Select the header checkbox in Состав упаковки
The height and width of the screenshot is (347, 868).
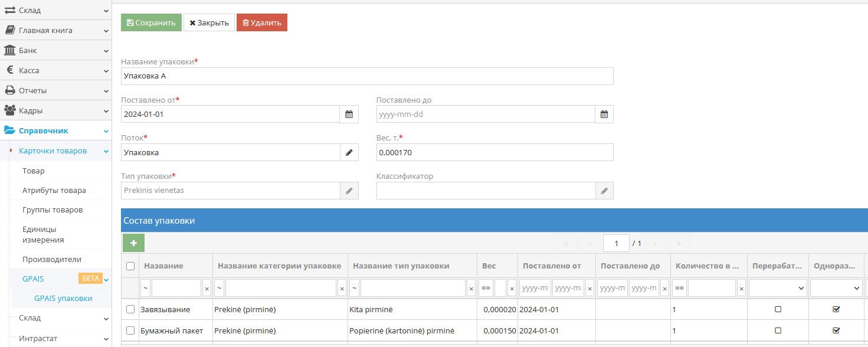click(130, 266)
